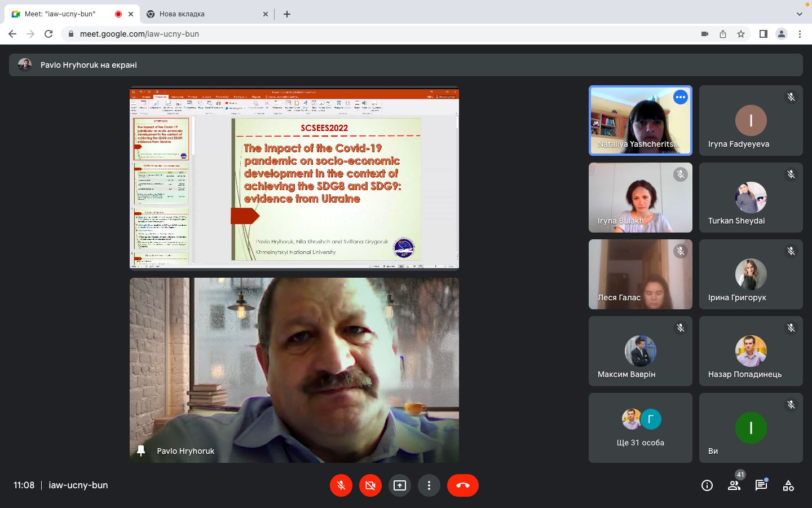
Task: Click the Present now screen share button
Action: coord(400,485)
